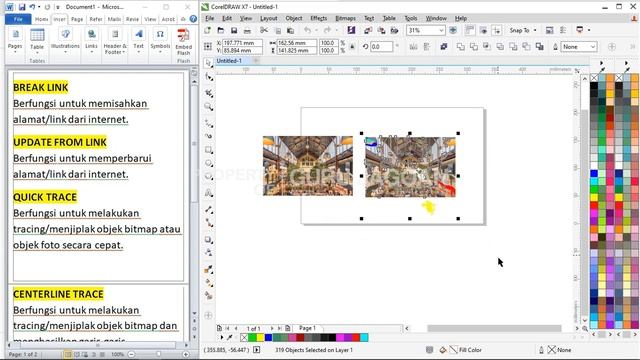640x360 pixels.
Task: Click the Group objects icon in property bar
Action: [x=443, y=47]
